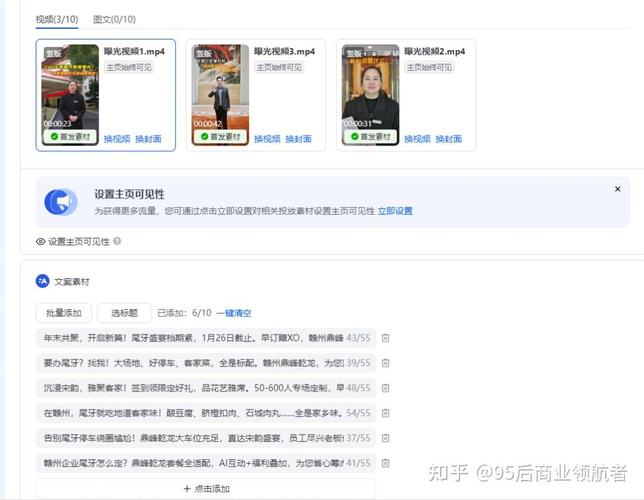Click the 一键清空 link
Screen dimensions: 644x500
coord(234,313)
